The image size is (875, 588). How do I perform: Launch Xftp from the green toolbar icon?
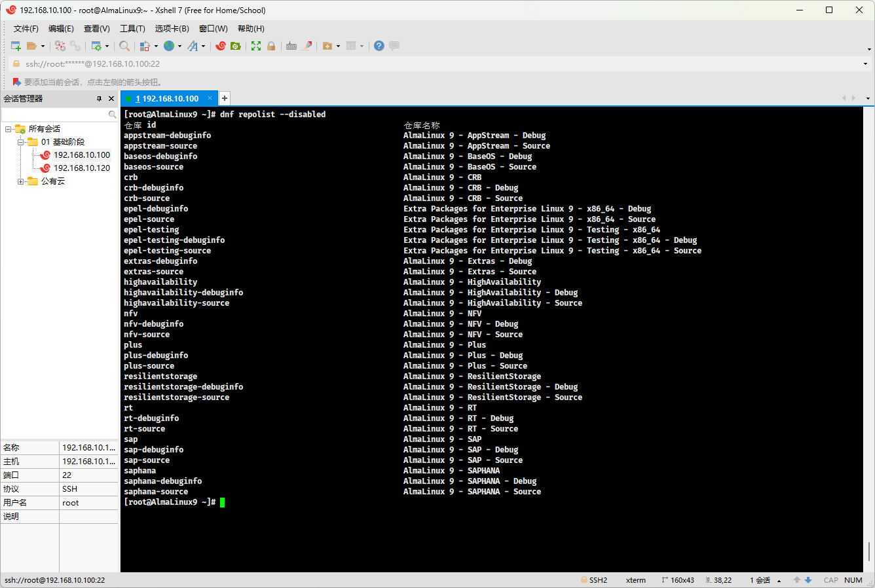[236, 46]
